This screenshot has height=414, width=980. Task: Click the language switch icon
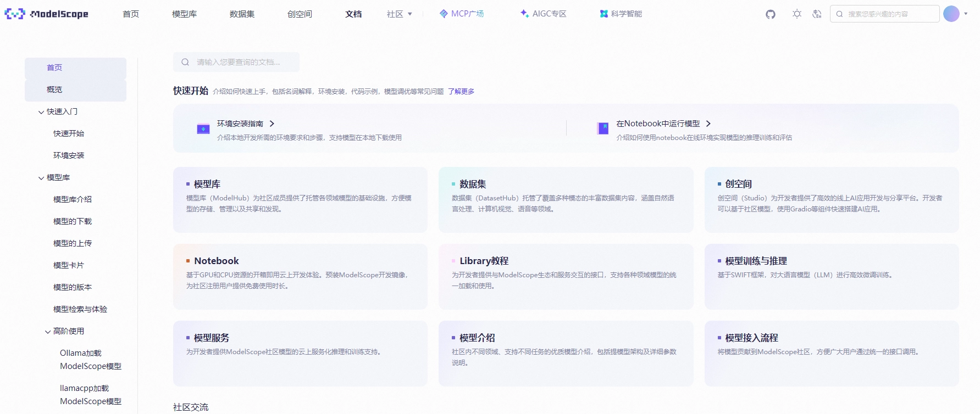pyautogui.click(x=817, y=14)
